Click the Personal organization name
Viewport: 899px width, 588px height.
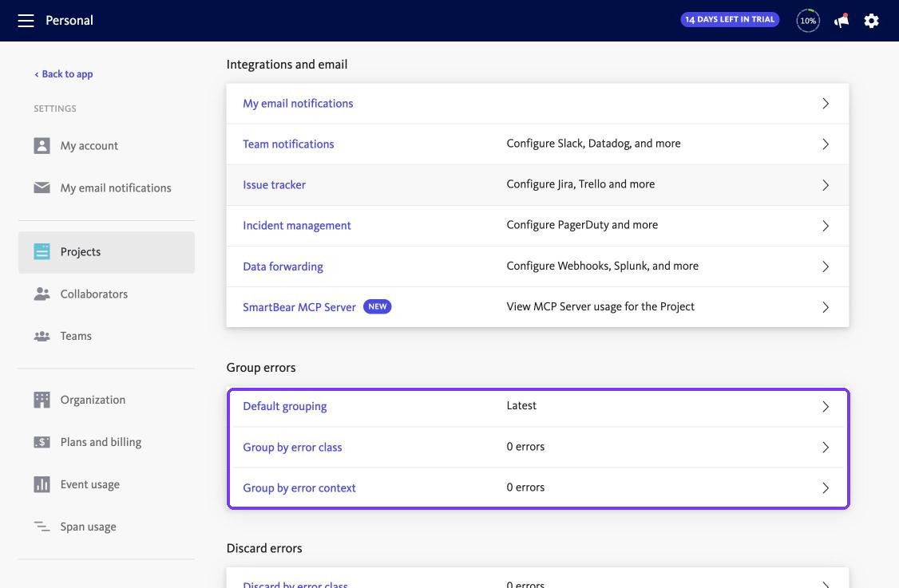click(x=69, y=21)
